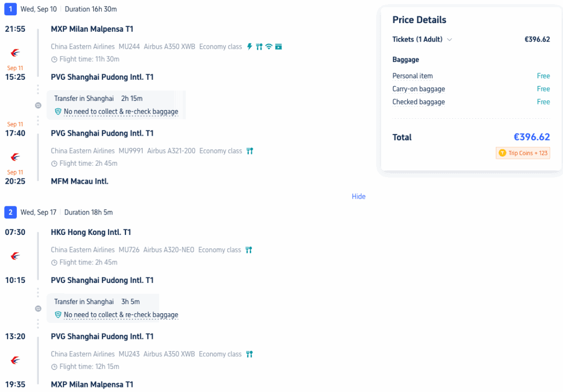Click the clock icon beside Flight time 12h 15m

[x=54, y=367]
